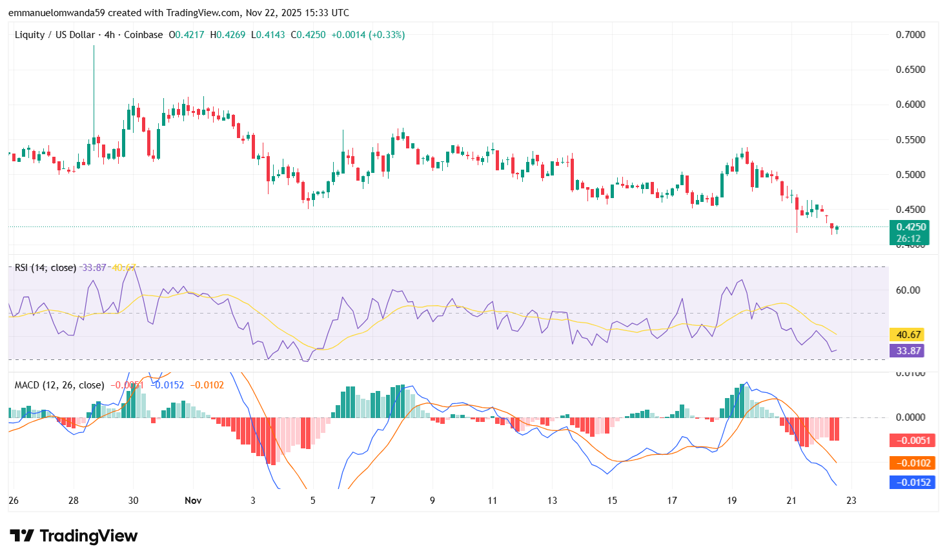Click the +0.33% change percentage
This screenshot has width=947, height=560.
[x=385, y=35]
